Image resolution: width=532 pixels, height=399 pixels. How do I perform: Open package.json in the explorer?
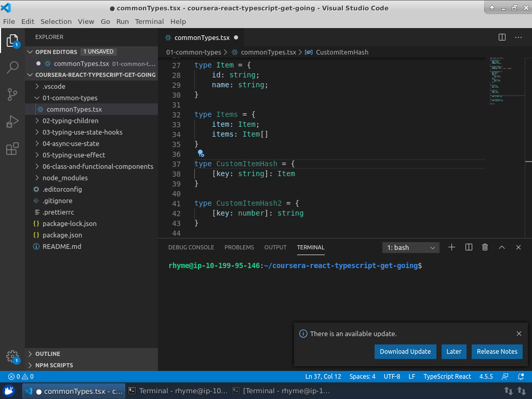(62, 235)
